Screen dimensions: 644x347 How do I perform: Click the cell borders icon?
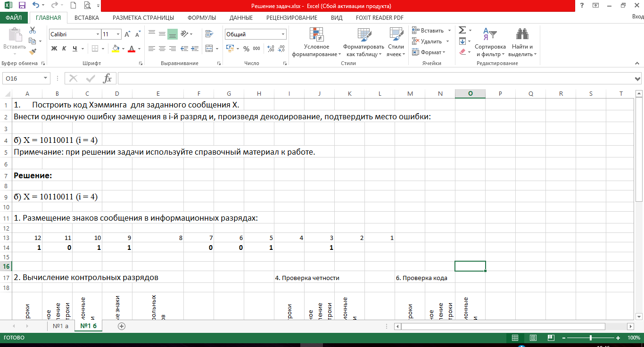(x=95, y=48)
